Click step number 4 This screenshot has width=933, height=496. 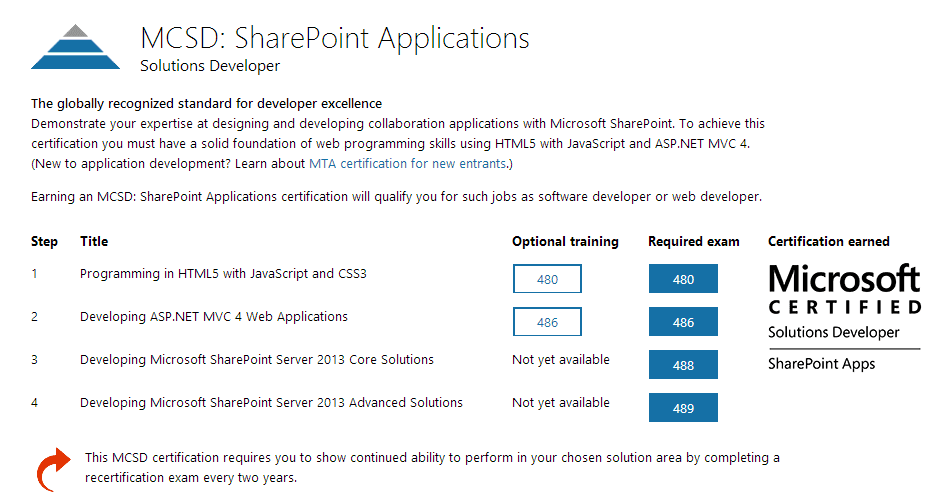pos(35,403)
